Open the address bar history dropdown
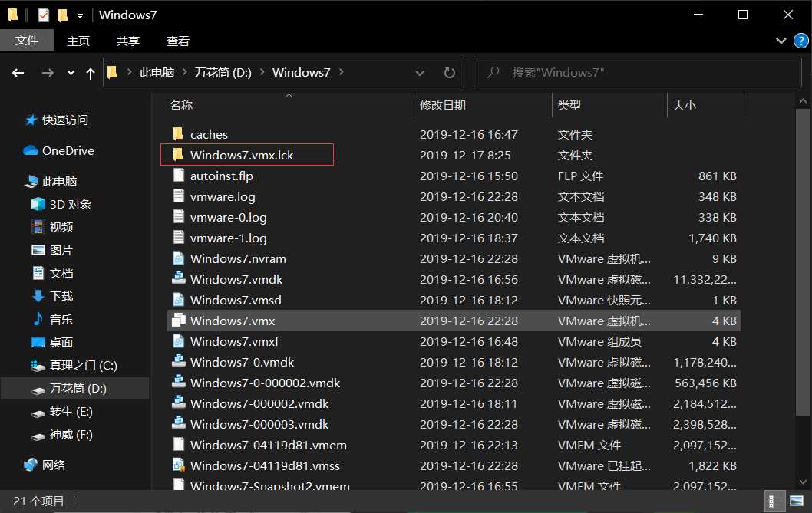 [420, 73]
